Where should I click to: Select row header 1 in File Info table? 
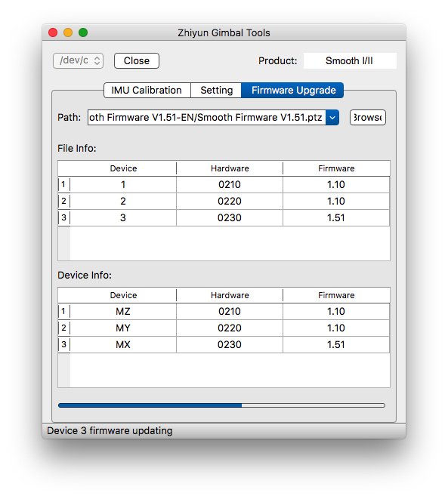pyautogui.click(x=64, y=185)
